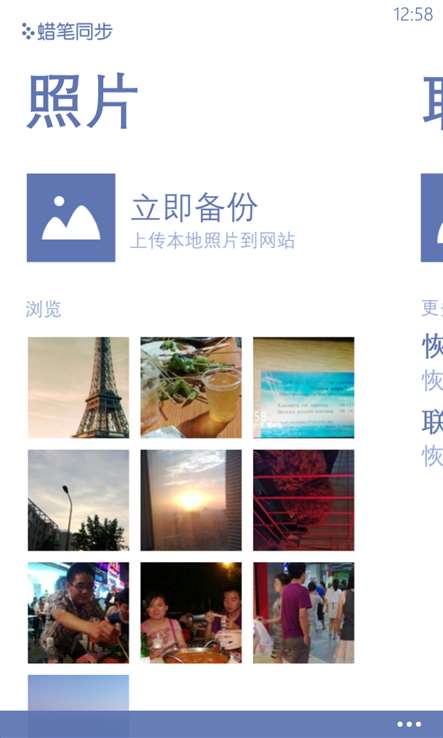The height and width of the screenshot is (738, 443).
Task: Open the hotpot dinner couple photo
Action: 191,612
